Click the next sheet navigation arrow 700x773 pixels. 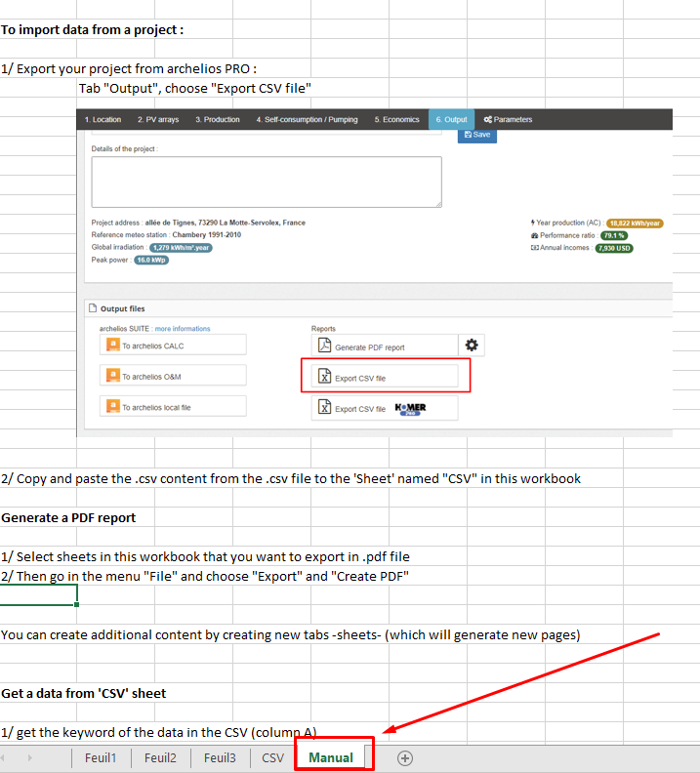point(29,757)
